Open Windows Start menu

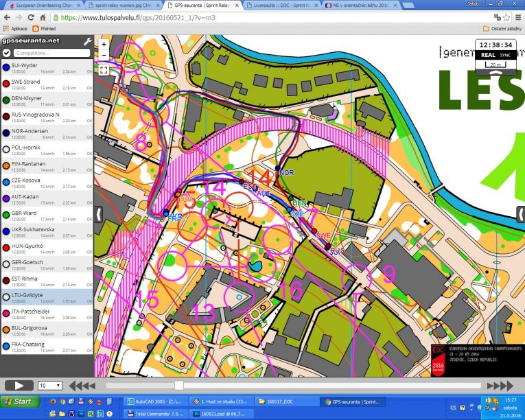coord(20,401)
